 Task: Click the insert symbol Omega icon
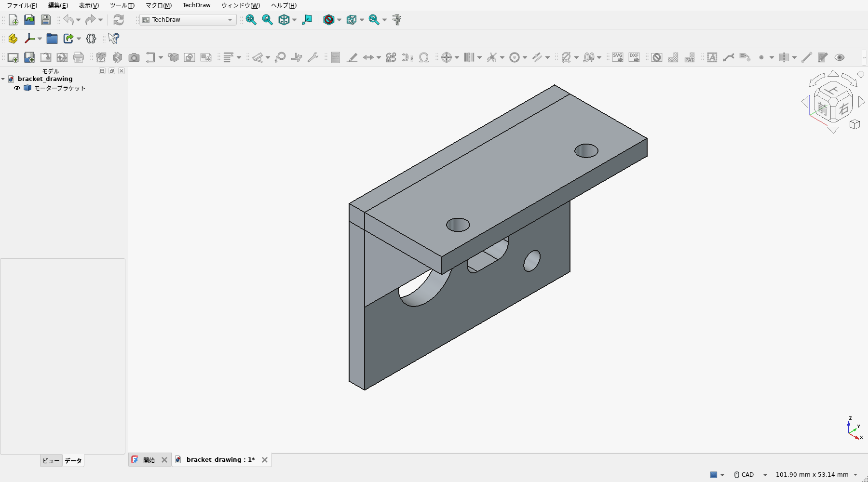tap(424, 57)
